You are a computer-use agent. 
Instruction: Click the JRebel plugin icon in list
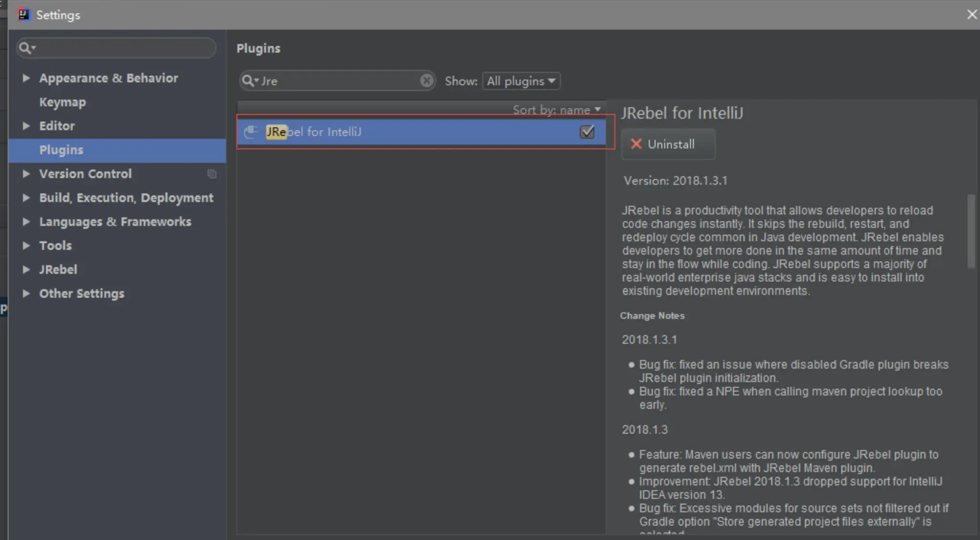[x=251, y=132]
